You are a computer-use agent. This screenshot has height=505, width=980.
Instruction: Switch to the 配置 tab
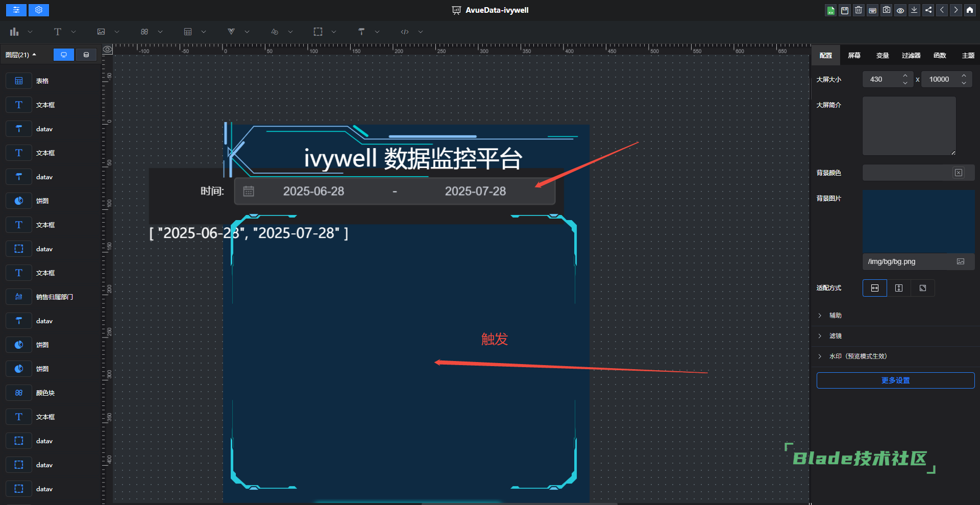click(x=826, y=55)
